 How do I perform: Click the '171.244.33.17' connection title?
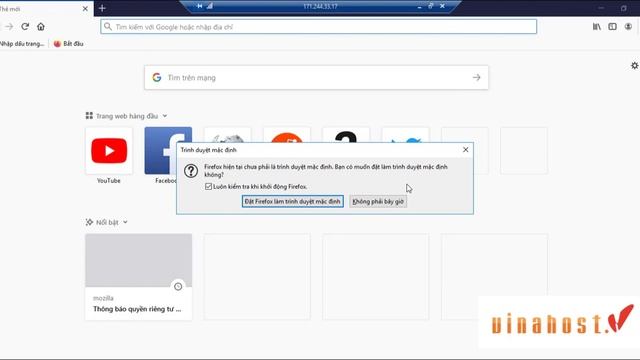point(320,7)
